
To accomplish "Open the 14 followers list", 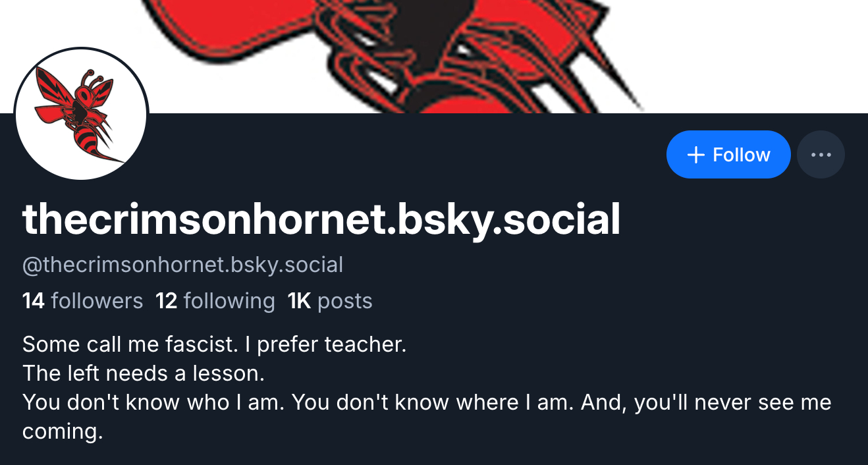I will click(x=82, y=301).
